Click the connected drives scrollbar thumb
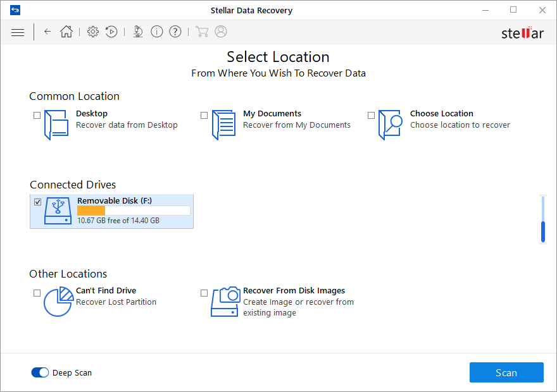Image resolution: width=557 pixels, height=392 pixels. (x=543, y=232)
